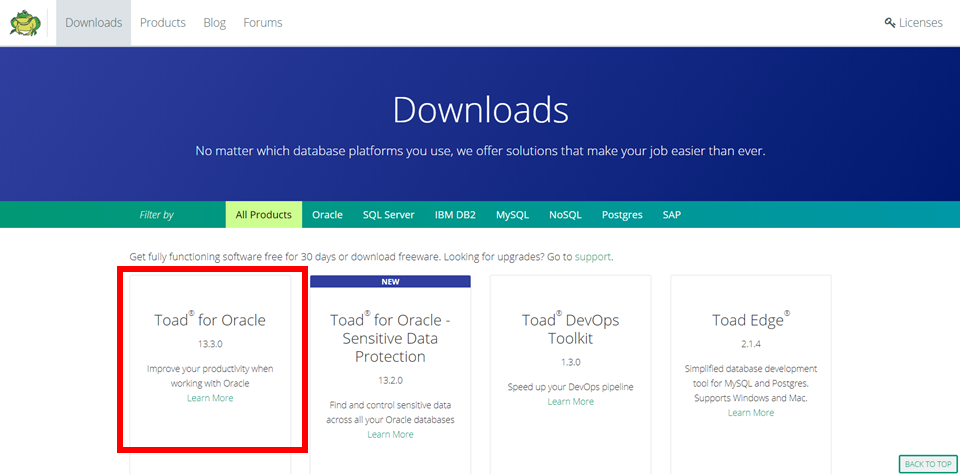
Task: Filter downloads by Postgres
Action: click(x=622, y=215)
